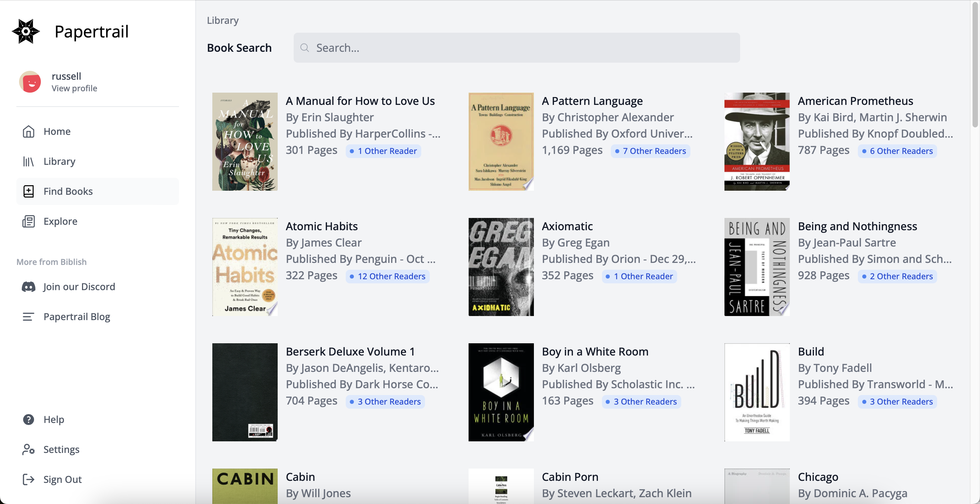This screenshot has height=504, width=980.
Task: Click the author text 'By Tony Fadell'
Action: tap(835, 368)
